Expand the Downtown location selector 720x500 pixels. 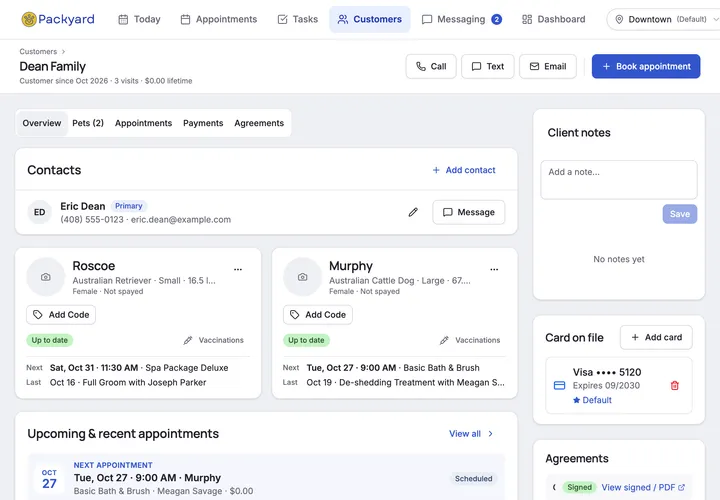point(664,19)
